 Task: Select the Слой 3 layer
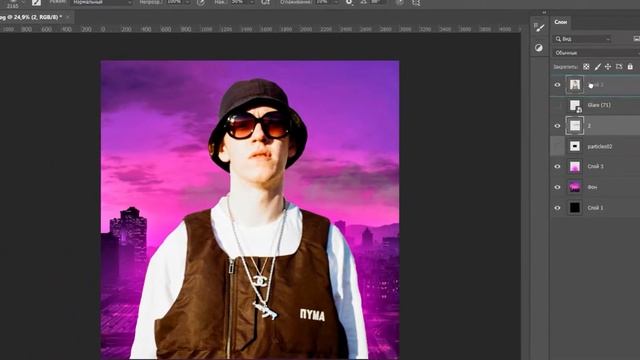596,167
